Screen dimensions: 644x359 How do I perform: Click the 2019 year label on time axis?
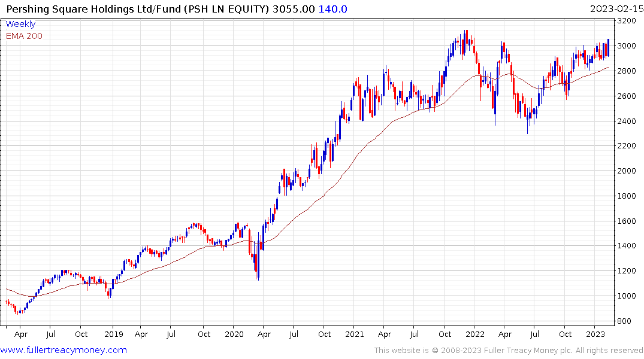(114, 334)
